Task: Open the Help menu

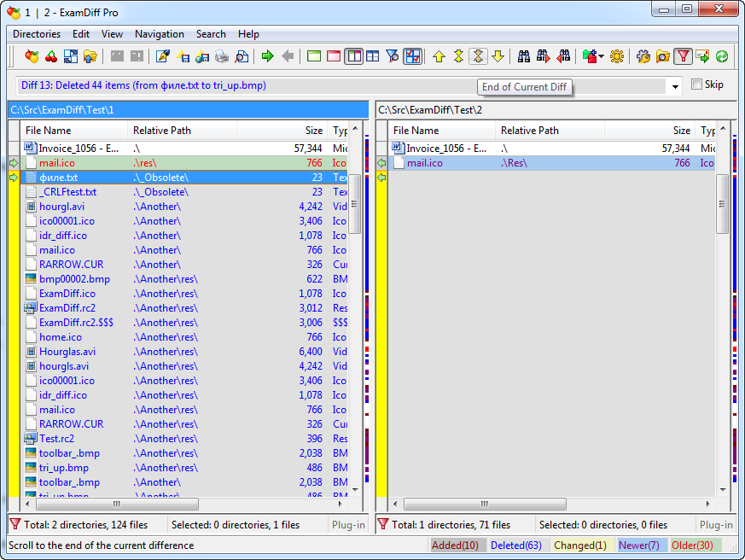Action: 248,34
